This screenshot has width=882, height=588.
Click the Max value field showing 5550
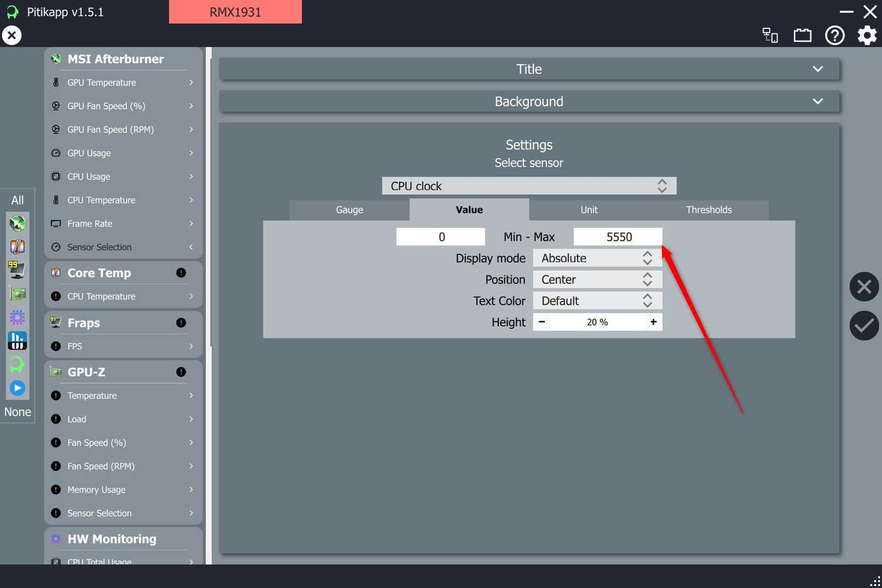pyautogui.click(x=618, y=237)
